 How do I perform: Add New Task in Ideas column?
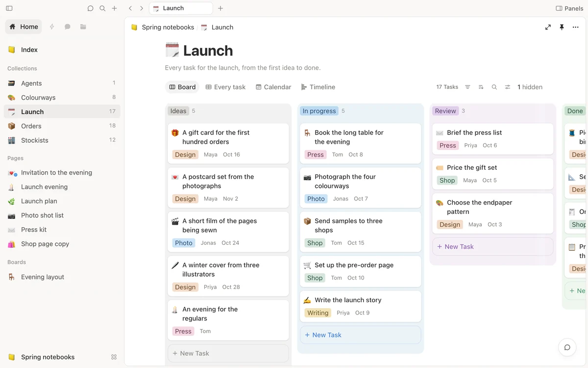click(x=228, y=353)
